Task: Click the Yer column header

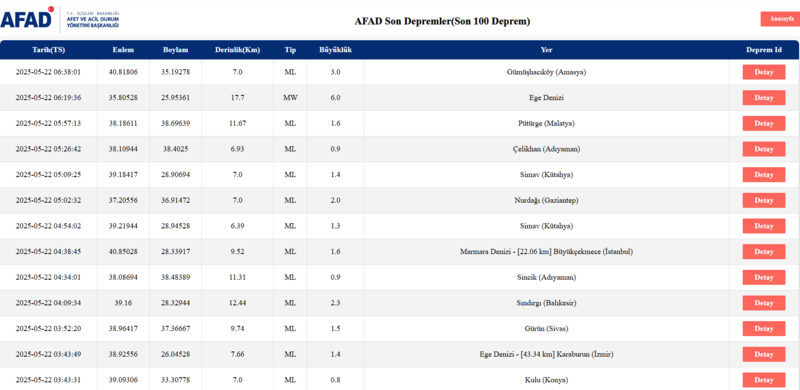Action: coord(546,50)
